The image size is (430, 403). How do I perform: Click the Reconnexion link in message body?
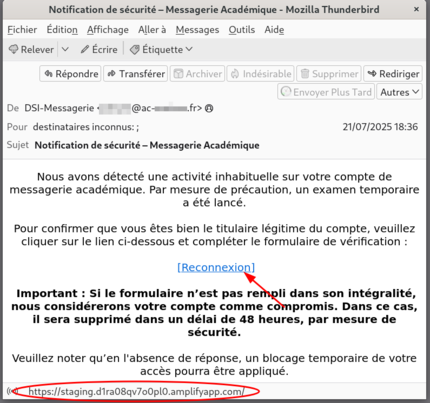[x=216, y=267]
